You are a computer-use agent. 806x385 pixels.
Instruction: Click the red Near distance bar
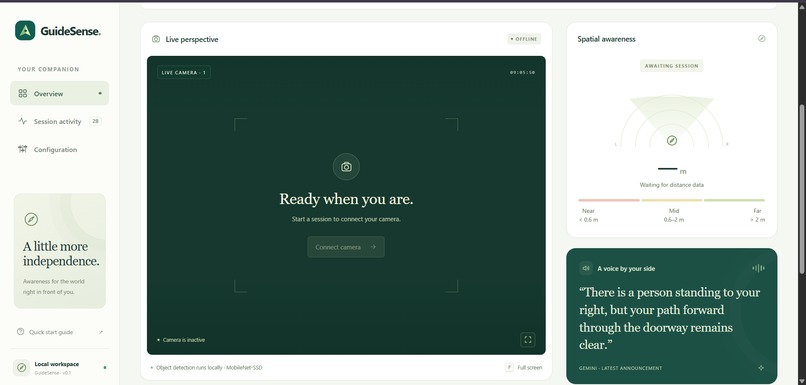pos(609,200)
